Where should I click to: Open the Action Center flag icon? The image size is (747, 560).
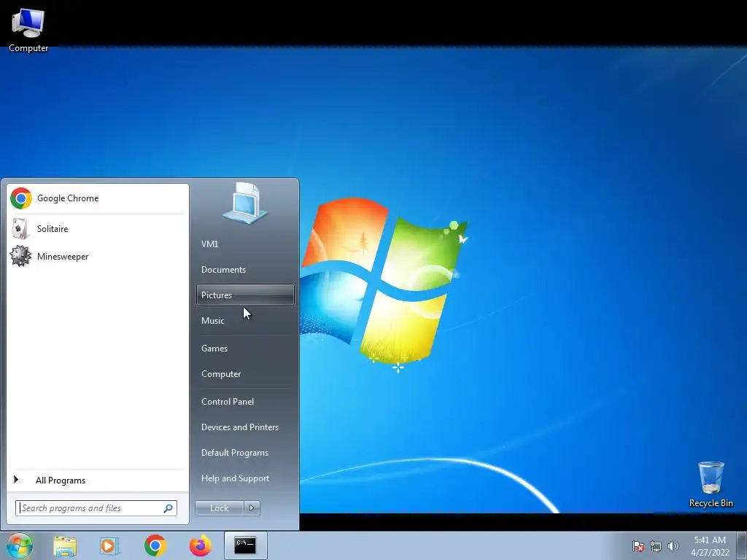click(638, 546)
